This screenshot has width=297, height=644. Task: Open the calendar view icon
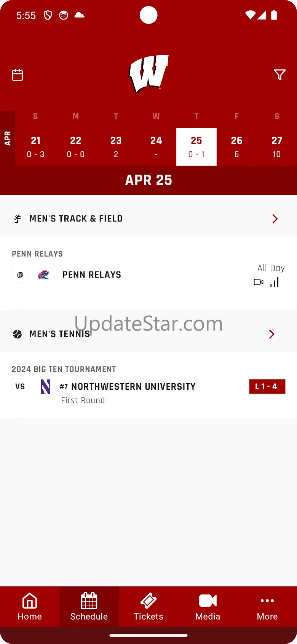coord(18,75)
